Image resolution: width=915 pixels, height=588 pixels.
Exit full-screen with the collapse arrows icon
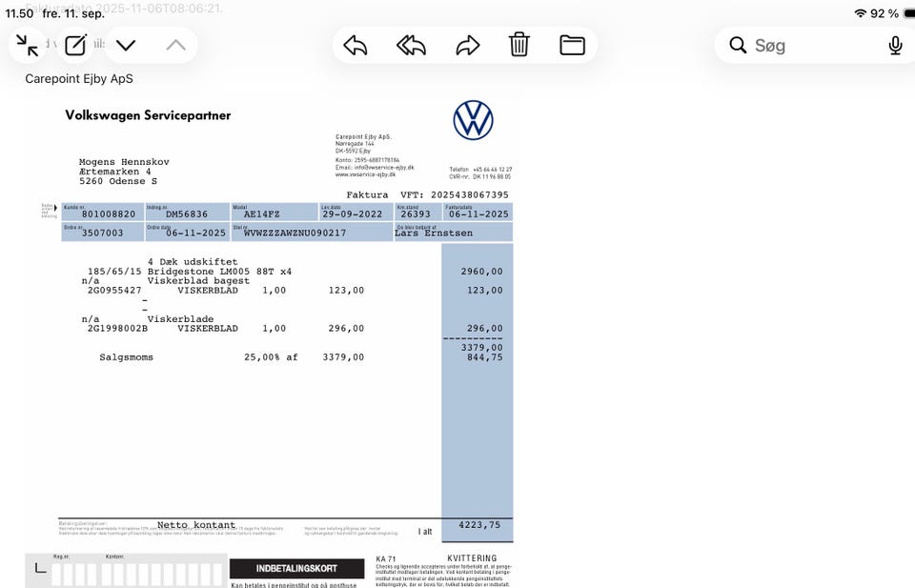point(27,45)
